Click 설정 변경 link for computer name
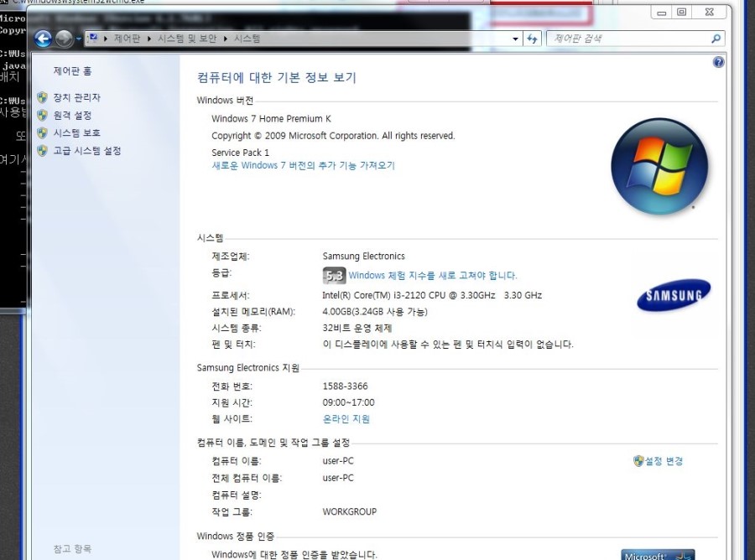Viewport: 755px width, 560px height. pos(664,461)
